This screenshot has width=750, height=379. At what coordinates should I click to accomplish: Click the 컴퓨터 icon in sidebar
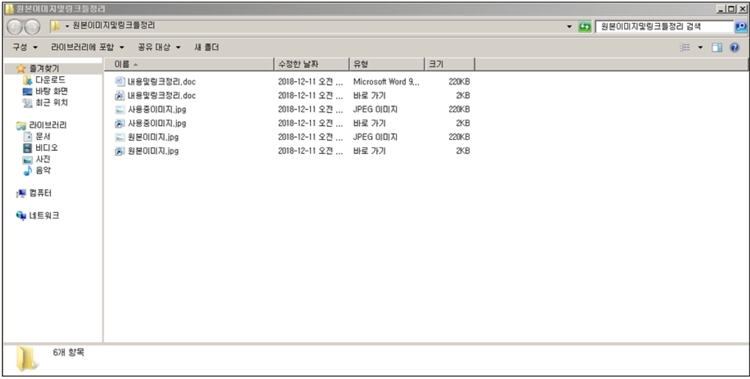pos(21,193)
